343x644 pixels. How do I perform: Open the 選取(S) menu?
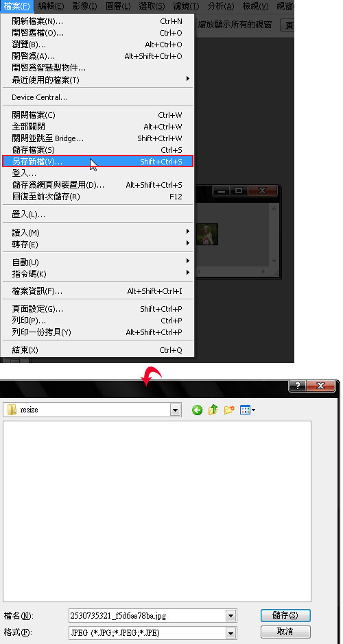point(152,6)
